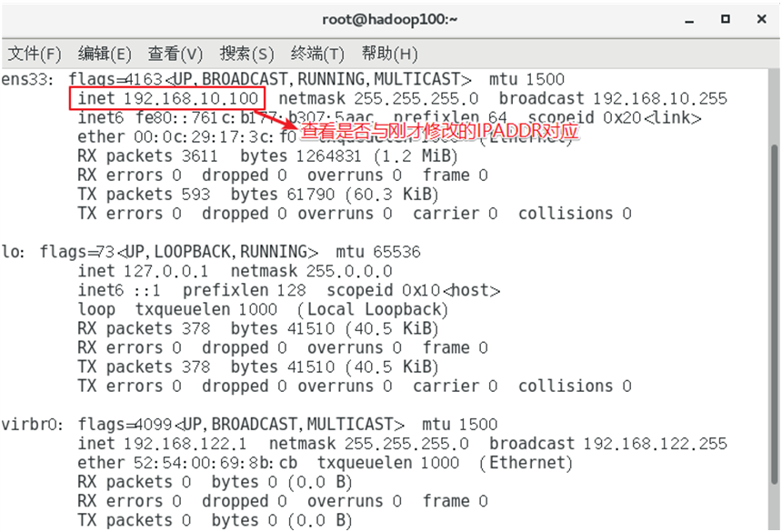Minimize the terminal window

pos(689,20)
